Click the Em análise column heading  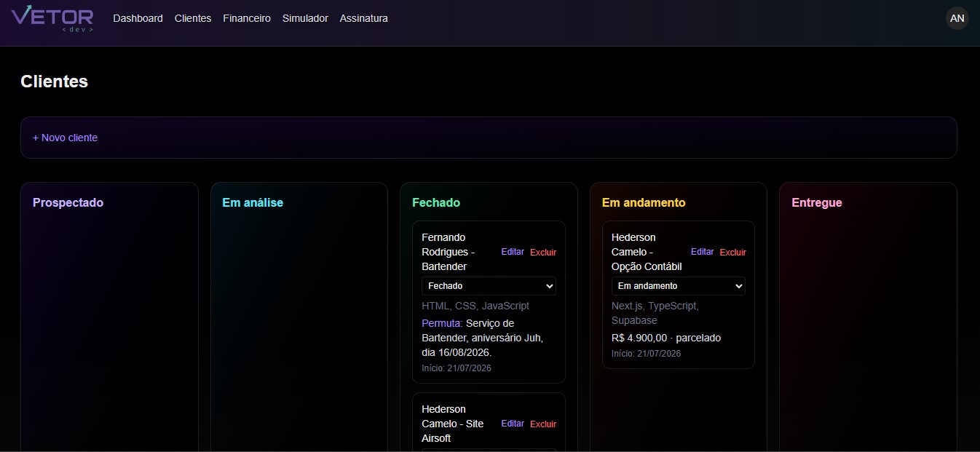point(253,202)
